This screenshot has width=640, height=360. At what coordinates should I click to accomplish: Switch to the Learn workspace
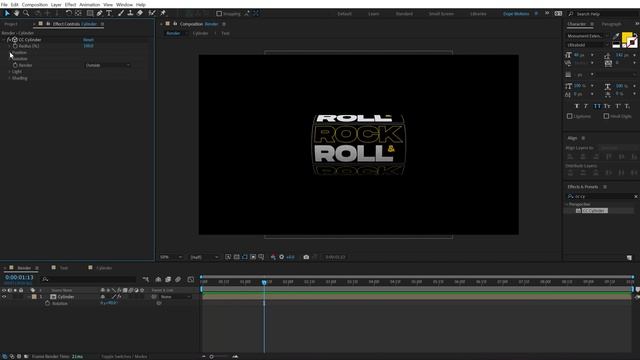373,13
